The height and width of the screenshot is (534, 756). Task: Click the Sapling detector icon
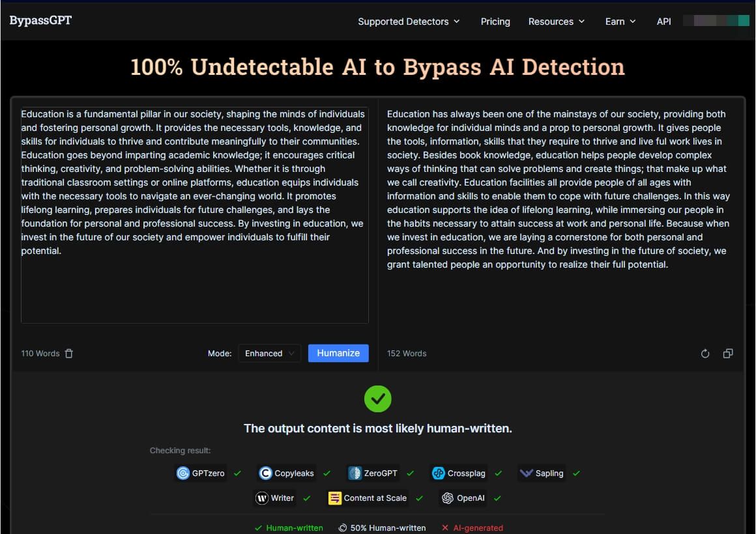point(526,473)
